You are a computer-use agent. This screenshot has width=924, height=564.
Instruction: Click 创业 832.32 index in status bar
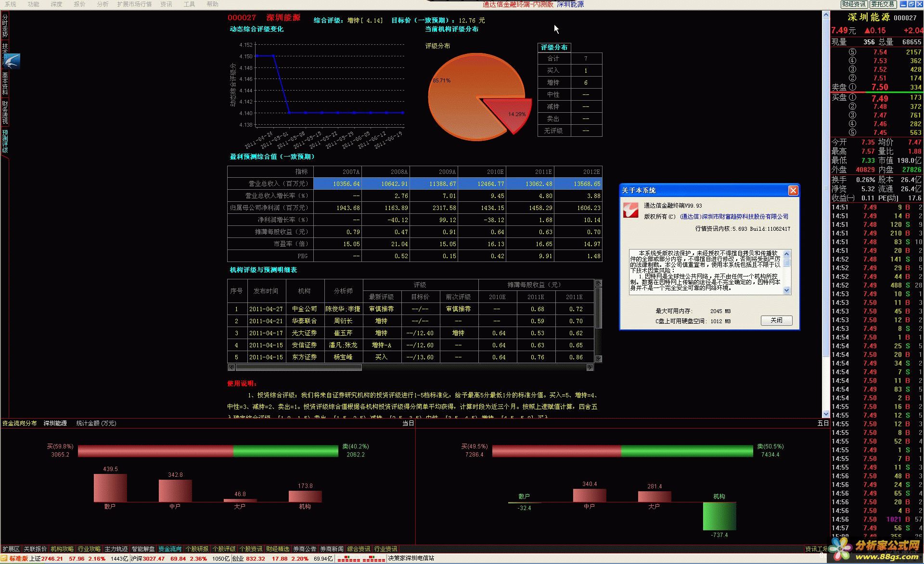click(x=249, y=559)
